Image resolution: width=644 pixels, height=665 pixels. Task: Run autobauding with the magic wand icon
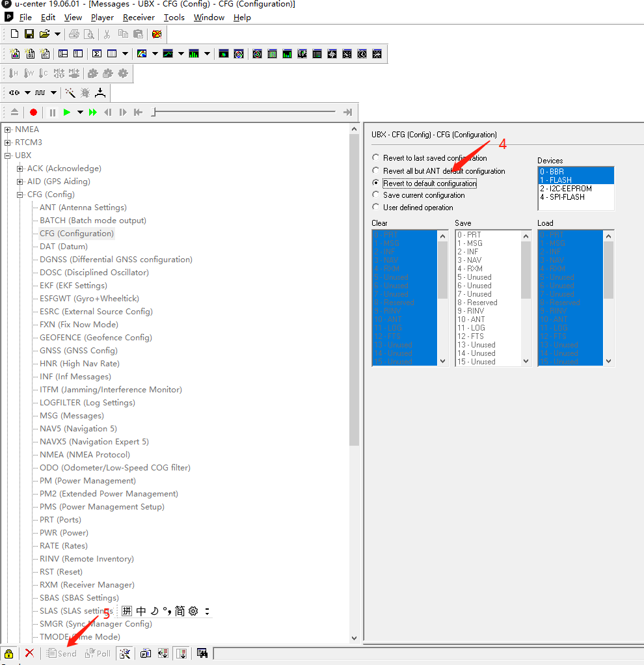pyautogui.click(x=70, y=92)
